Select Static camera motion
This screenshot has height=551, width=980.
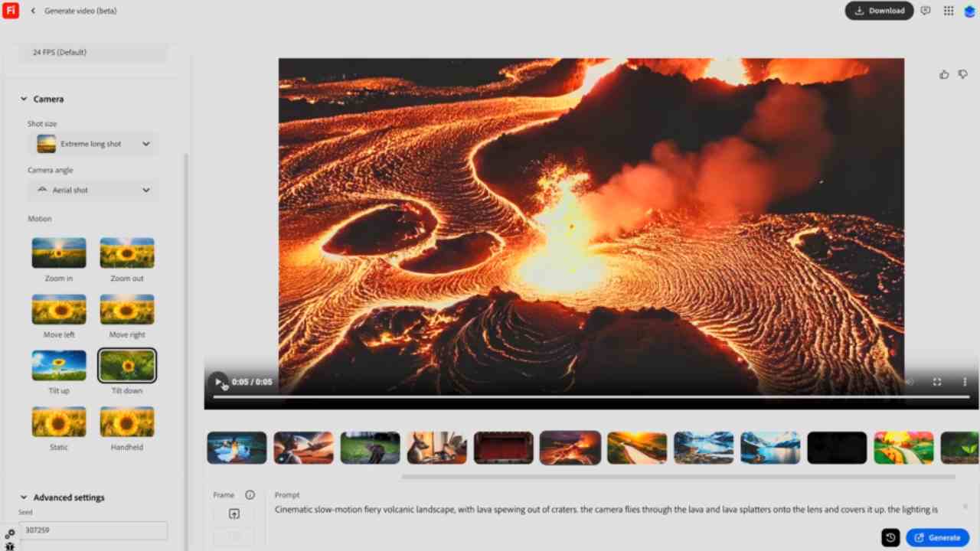tap(59, 422)
